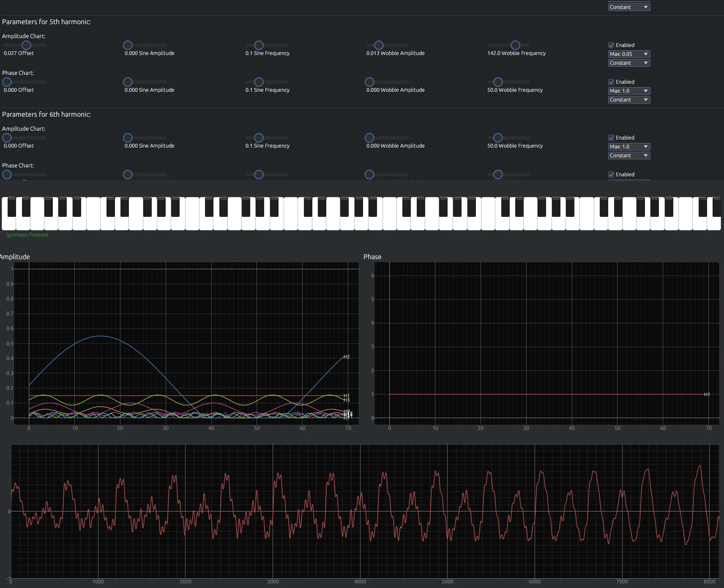
Task: Click 5th harmonic amplitude Sine Amplitude slider
Action: (145, 45)
